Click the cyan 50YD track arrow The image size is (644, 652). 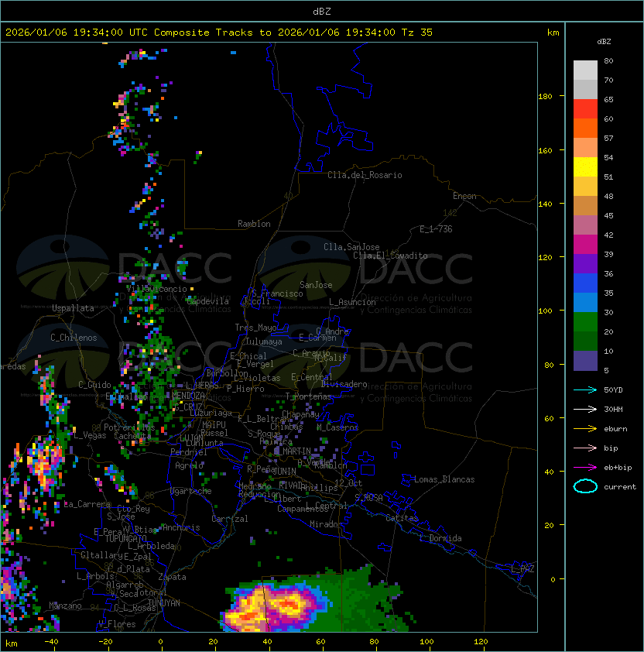(x=585, y=389)
